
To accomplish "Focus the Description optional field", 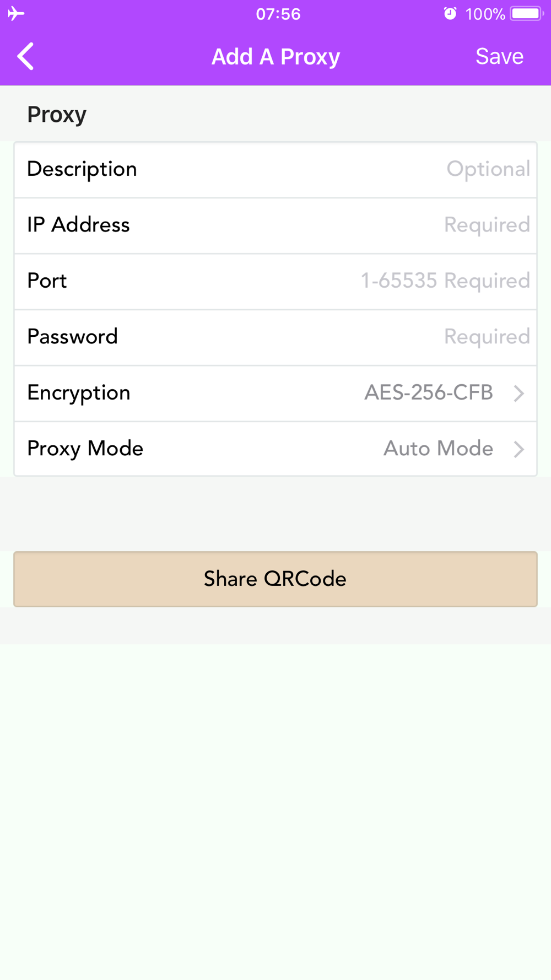I will point(275,170).
